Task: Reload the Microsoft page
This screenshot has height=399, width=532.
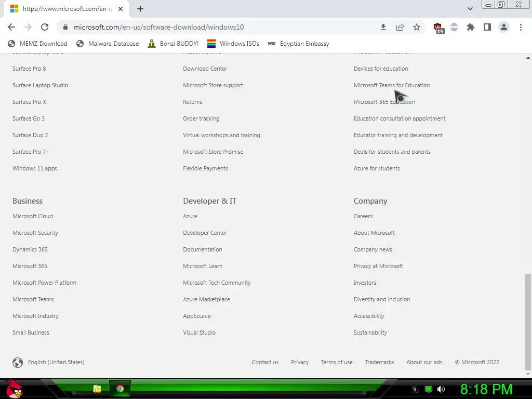Action: [45, 27]
